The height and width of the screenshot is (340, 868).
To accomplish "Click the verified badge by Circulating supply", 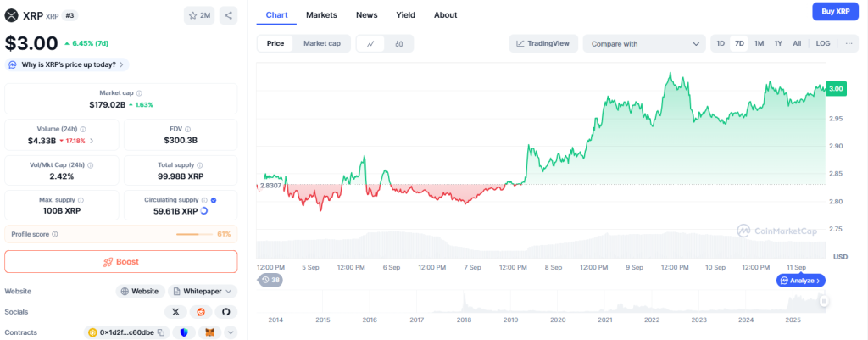I will point(214,200).
